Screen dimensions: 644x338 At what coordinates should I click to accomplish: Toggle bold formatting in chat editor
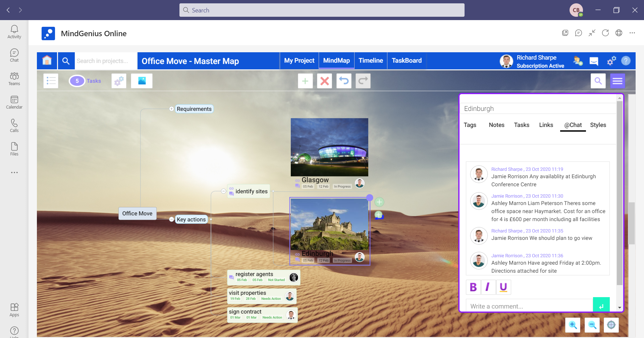[473, 287]
